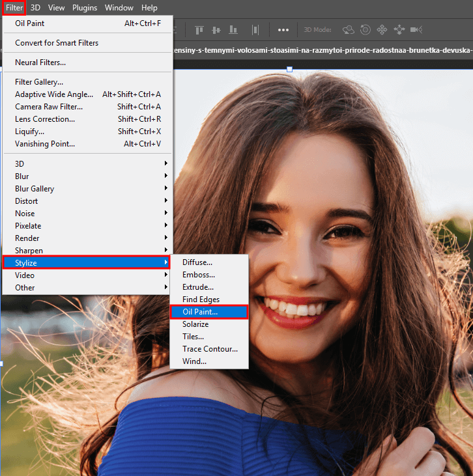Click Align bottom edges icon
473x476 pixels.
[233, 30]
